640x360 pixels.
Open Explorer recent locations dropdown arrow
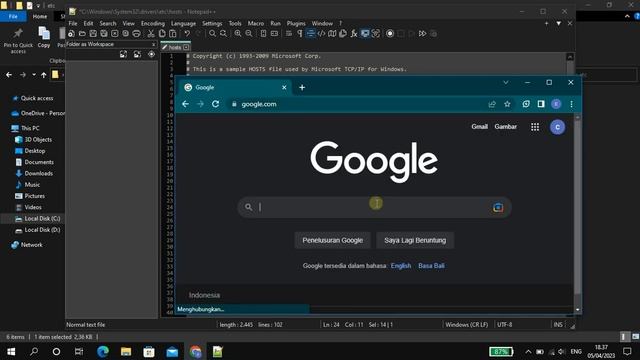34,75
